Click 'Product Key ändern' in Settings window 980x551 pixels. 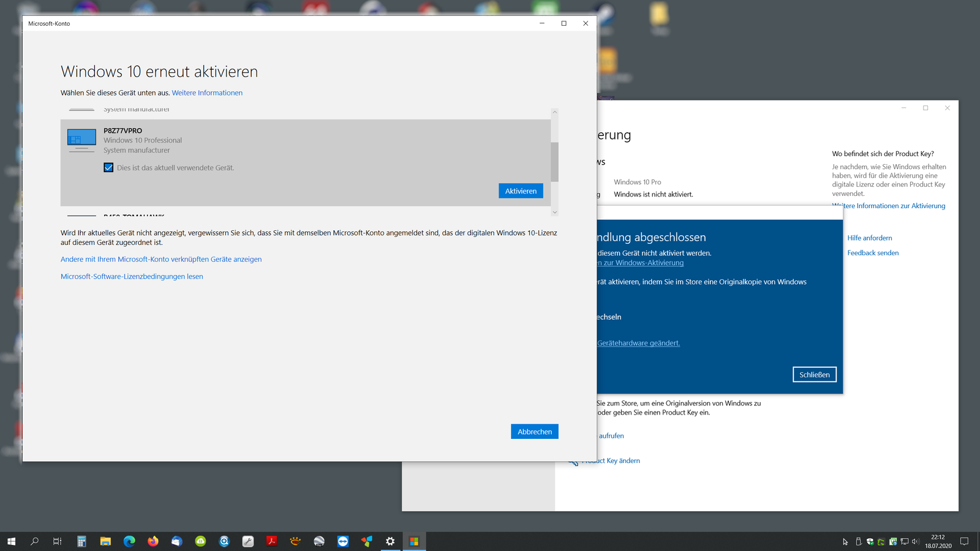[x=611, y=461]
